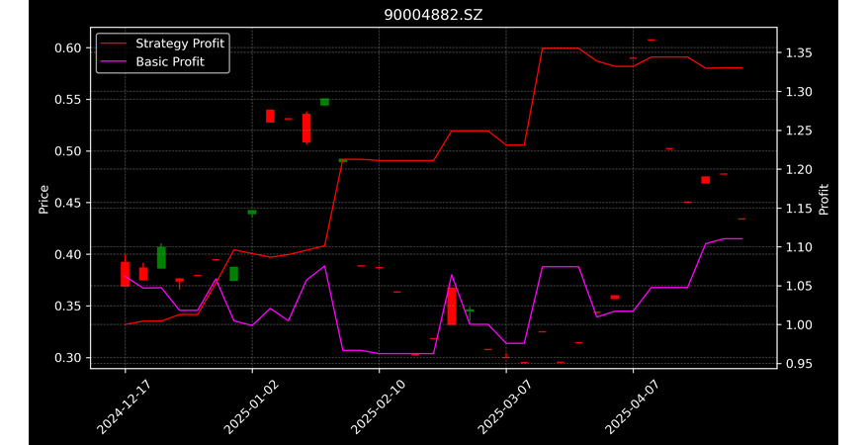The width and height of the screenshot is (868, 445).
Task: Click the 0.35 price tick label
Action: [x=68, y=307]
